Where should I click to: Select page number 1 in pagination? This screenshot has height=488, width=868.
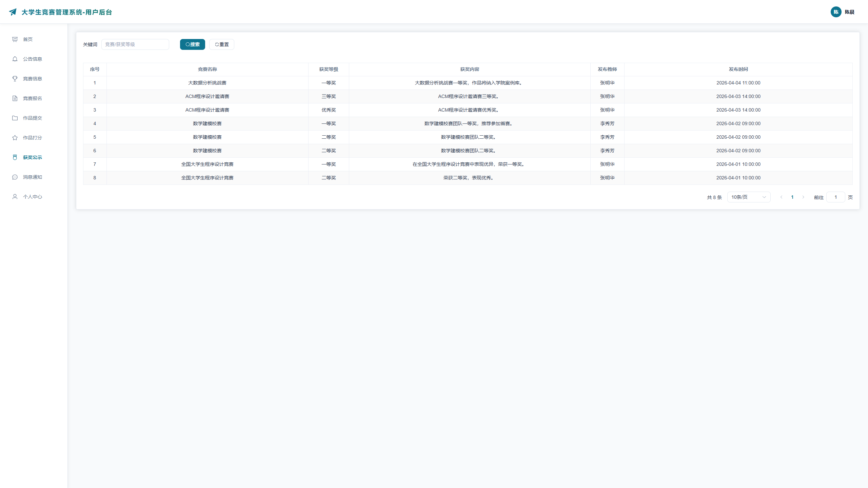pos(792,197)
